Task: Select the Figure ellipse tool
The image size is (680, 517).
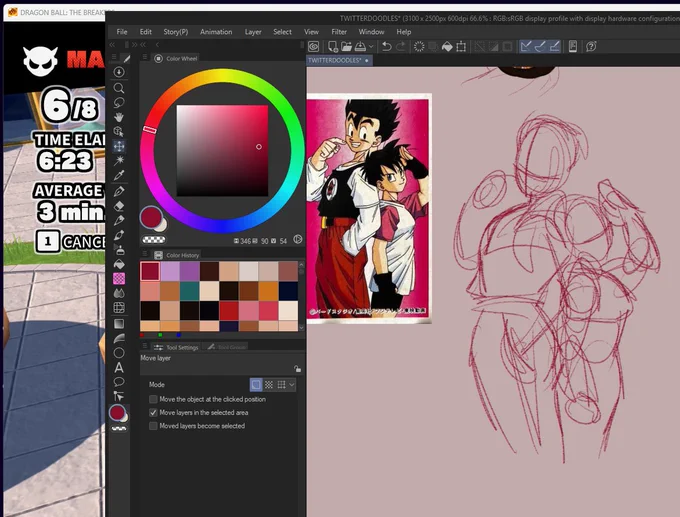Action: point(119,353)
